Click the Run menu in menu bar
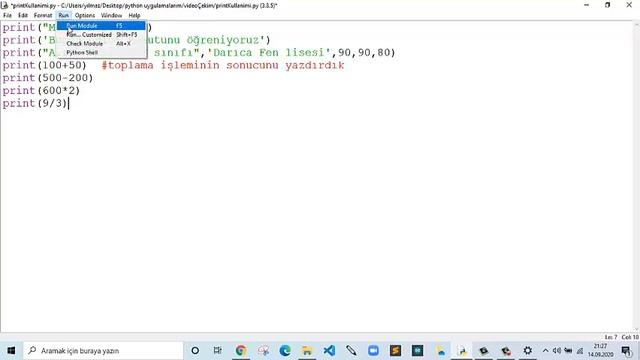This screenshot has width=640, height=360. pyautogui.click(x=64, y=16)
